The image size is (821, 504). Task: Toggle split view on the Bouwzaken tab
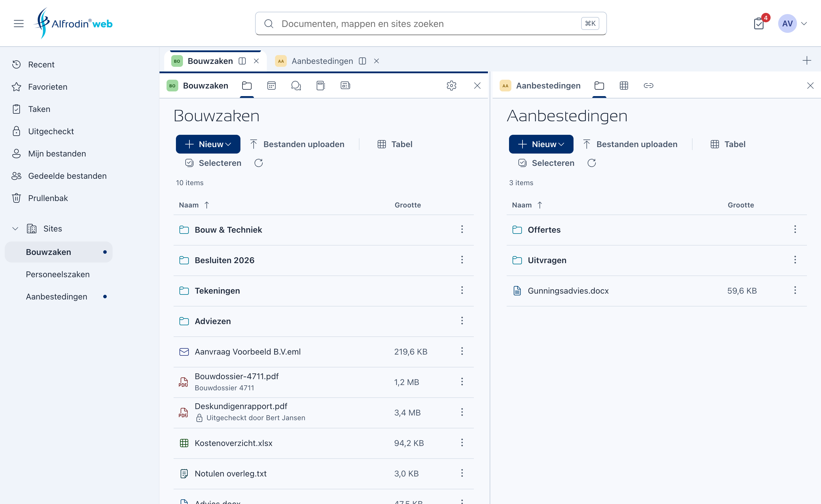[x=242, y=61]
